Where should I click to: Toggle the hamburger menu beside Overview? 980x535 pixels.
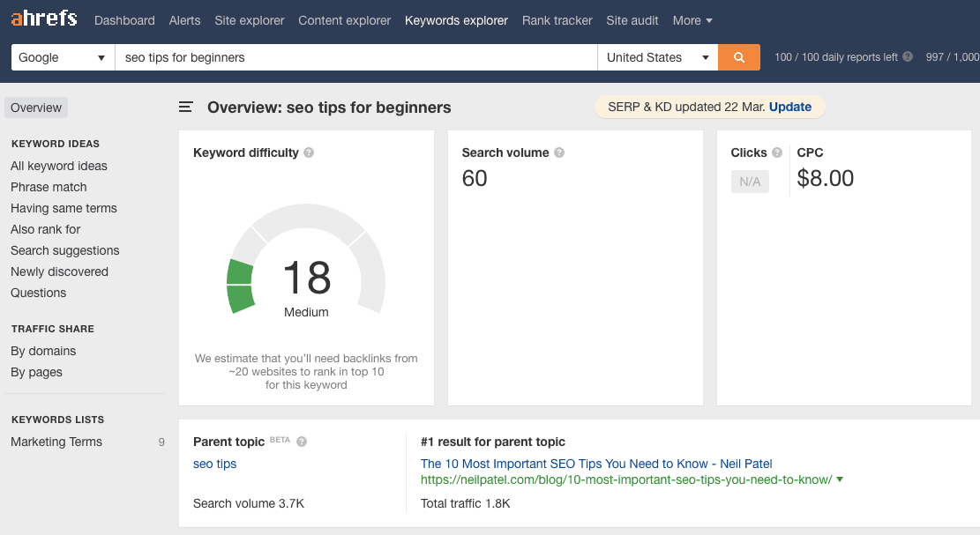coord(186,108)
